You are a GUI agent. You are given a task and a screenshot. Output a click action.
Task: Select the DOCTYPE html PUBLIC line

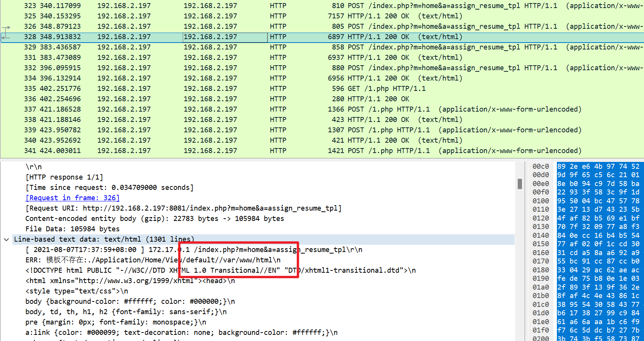point(221,270)
